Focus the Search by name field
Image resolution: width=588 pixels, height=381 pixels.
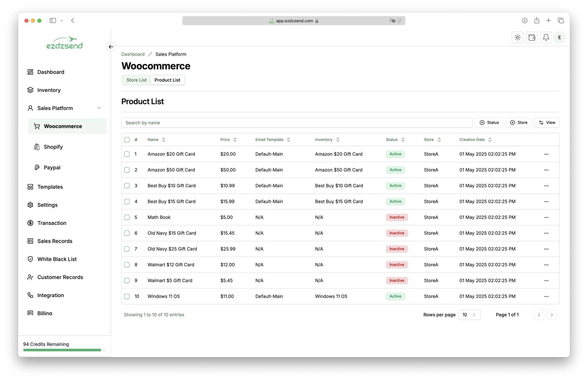coord(297,123)
